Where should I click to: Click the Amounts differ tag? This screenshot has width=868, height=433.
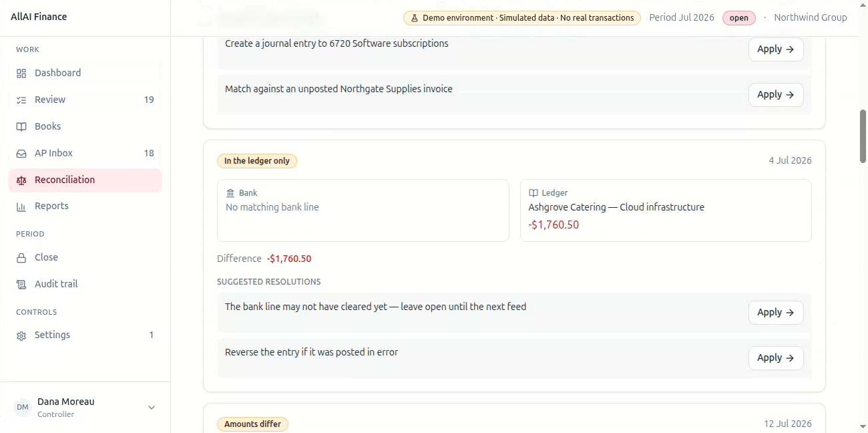(x=252, y=424)
